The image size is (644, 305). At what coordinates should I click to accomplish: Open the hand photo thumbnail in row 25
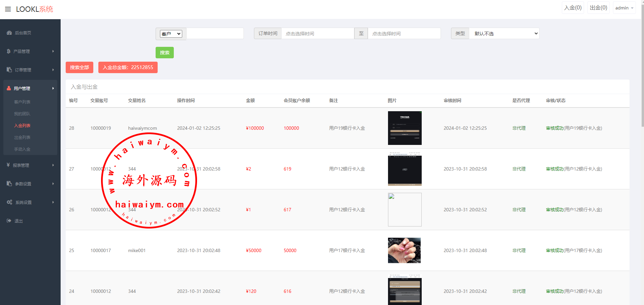(x=404, y=250)
